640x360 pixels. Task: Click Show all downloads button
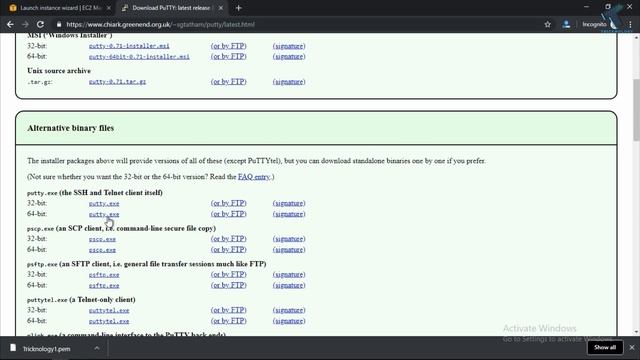(x=605, y=347)
